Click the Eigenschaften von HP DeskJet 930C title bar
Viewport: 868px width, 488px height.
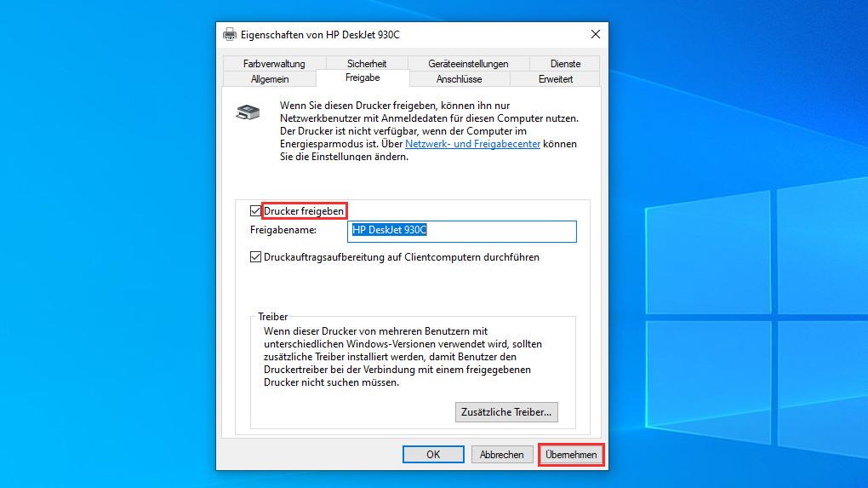(x=408, y=35)
